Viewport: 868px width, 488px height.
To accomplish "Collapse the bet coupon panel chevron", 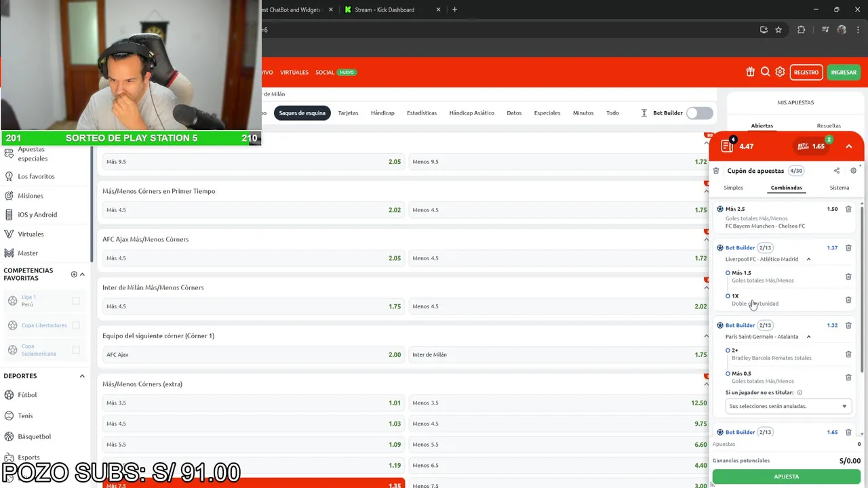I will [849, 146].
